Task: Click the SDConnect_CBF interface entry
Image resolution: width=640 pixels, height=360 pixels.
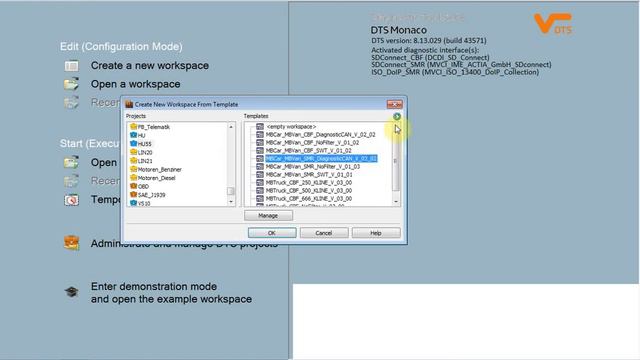Action: [x=430, y=58]
